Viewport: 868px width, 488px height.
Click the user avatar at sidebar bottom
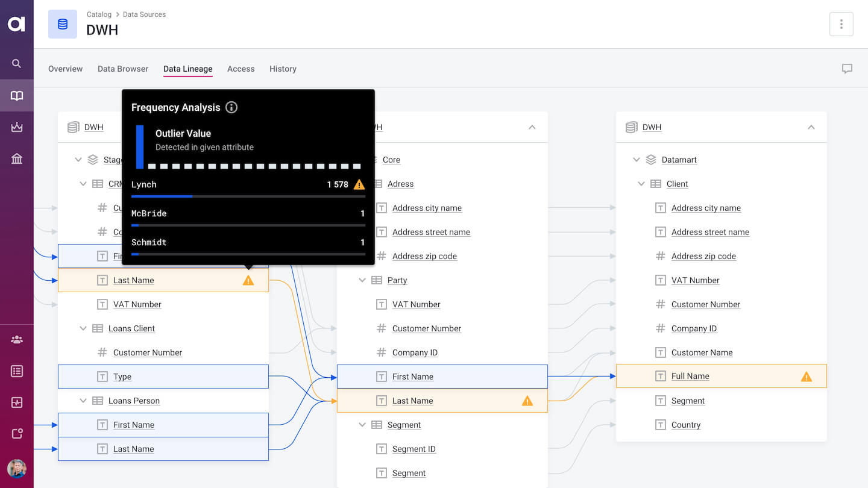16,469
